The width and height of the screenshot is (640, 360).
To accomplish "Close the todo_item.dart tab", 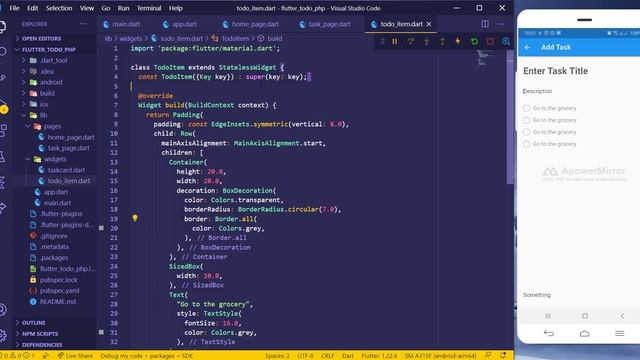I will [429, 24].
